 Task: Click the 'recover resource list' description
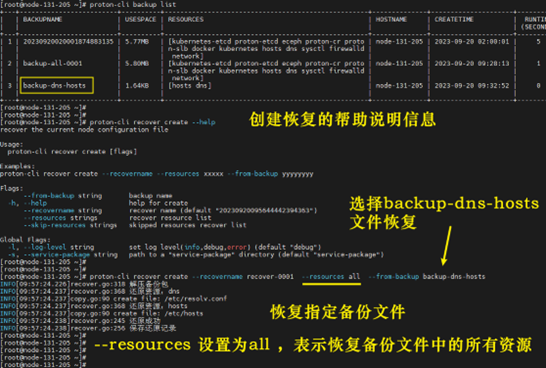pos(170,218)
